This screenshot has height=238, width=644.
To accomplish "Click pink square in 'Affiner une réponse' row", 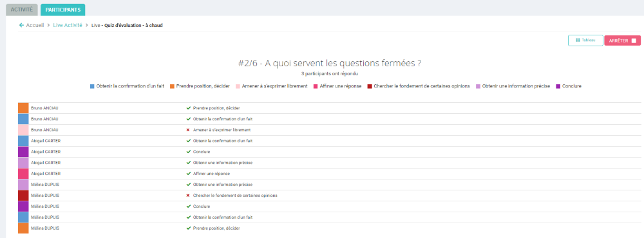I will [23, 174].
